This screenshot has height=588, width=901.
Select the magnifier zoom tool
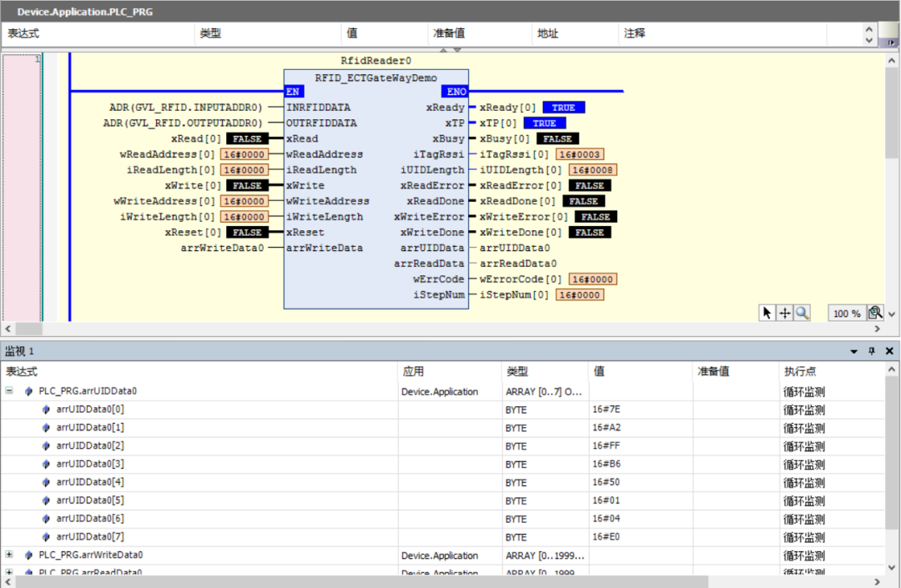click(802, 313)
